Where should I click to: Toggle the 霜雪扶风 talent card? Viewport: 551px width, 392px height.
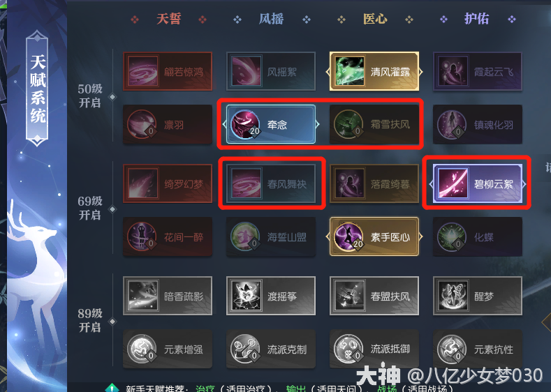point(374,124)
